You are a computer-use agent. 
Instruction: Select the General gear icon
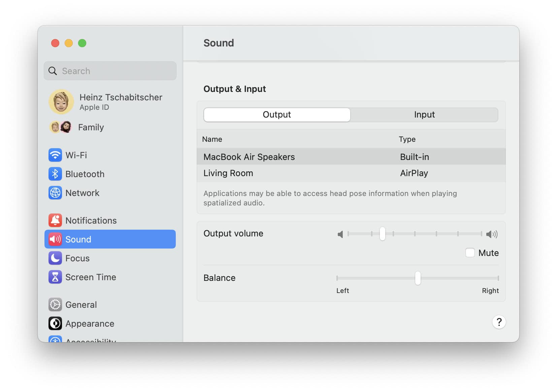point(55,304)
